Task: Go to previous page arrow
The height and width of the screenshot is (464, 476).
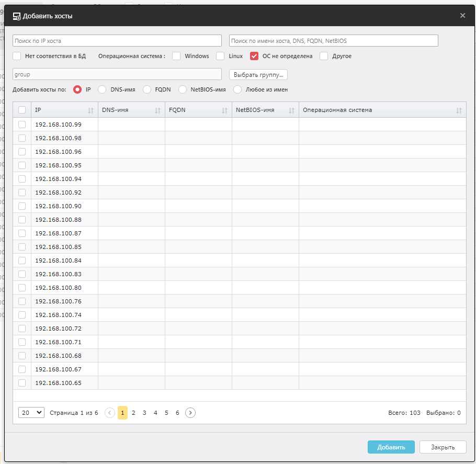Action: tap(110, 413)
